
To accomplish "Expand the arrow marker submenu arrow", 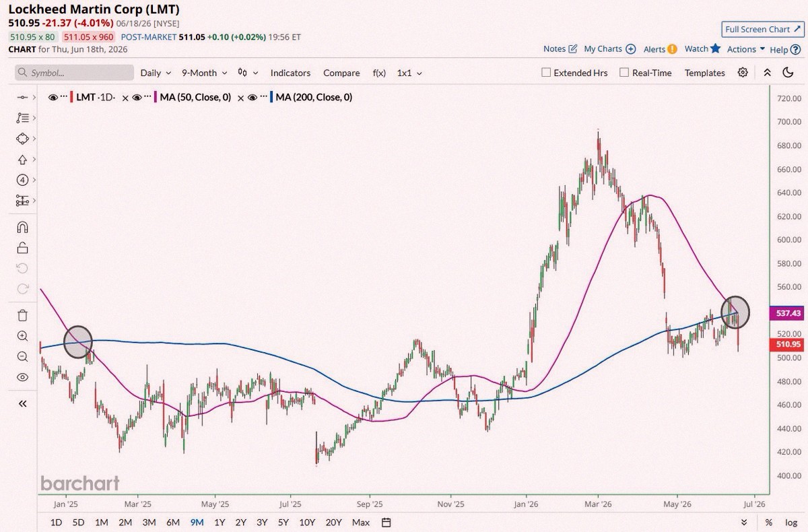I will (x=34, y=160).
